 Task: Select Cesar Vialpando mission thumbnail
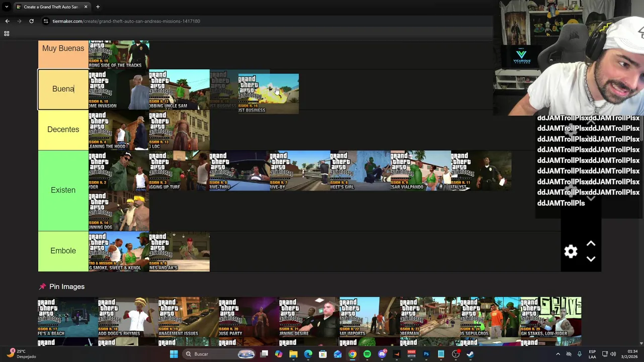[x=421, y=170]
